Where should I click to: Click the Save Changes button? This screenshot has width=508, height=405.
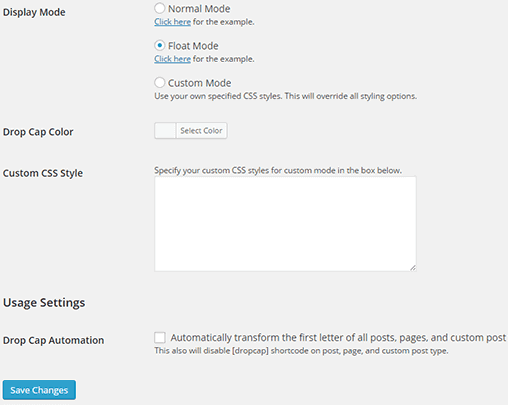point(39,390)
